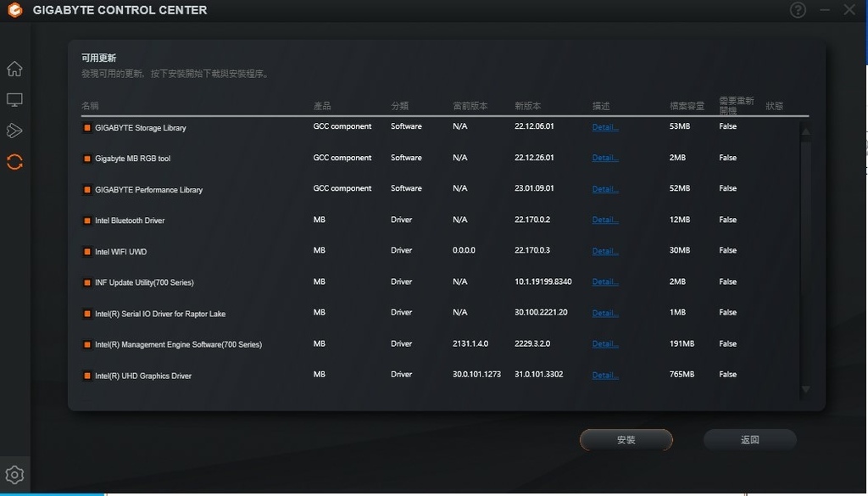
Task: Click the 產品 product column header
Action: 322,106
